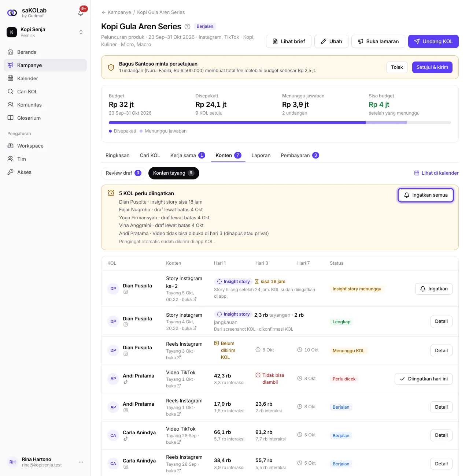Click the saKOLab logo
469x476 pixels.
pos(12,13)
